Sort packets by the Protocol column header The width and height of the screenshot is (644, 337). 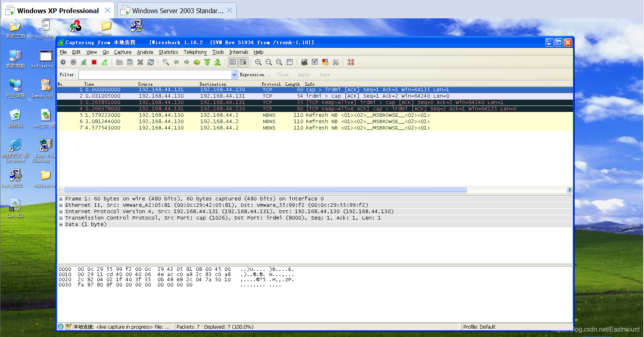pyautogui.click(x=271, y=84)
